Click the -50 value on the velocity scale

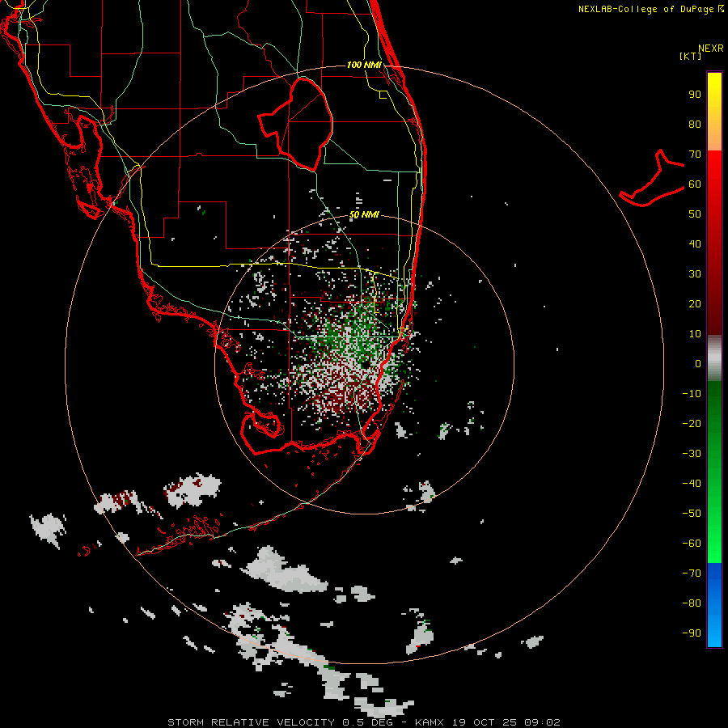coord(692,514)
